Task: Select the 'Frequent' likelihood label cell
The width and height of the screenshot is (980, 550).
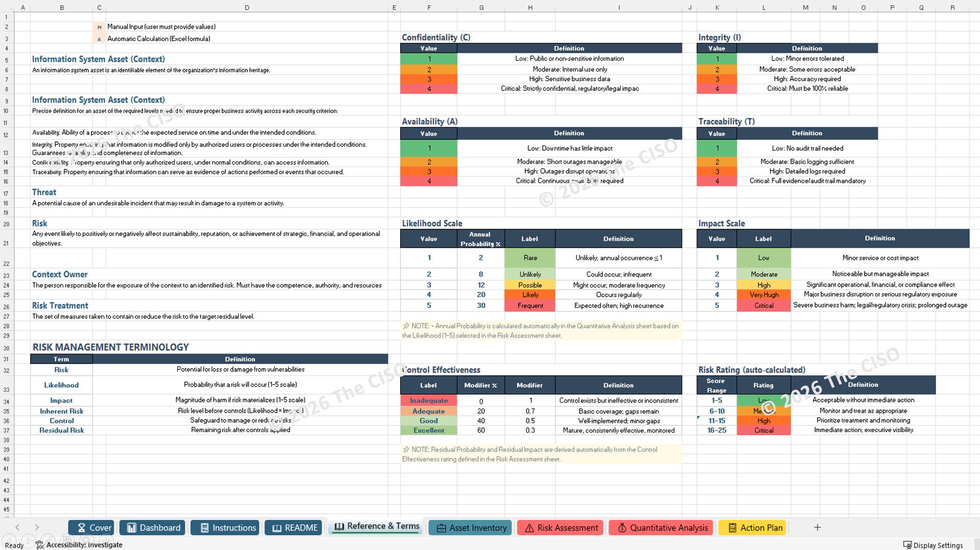Action: coord(530,305)
